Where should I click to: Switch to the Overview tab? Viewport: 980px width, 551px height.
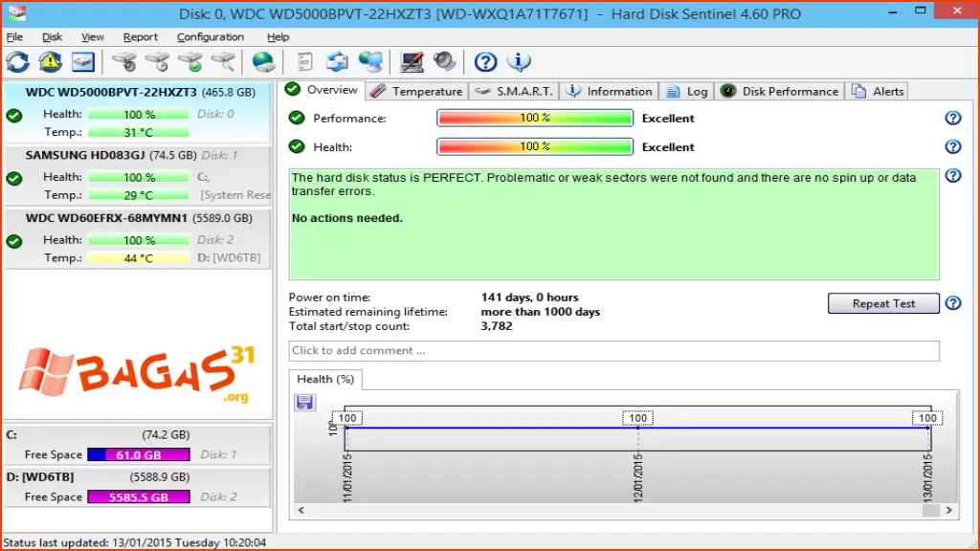click(322, 90)
